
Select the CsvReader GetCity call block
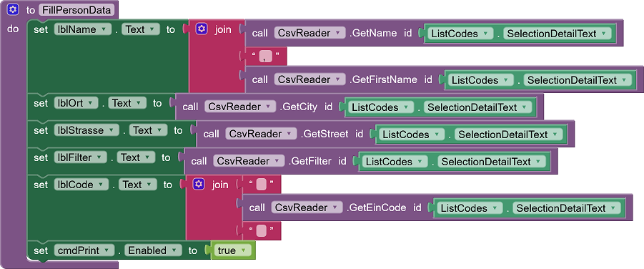(x=360, y=107)
